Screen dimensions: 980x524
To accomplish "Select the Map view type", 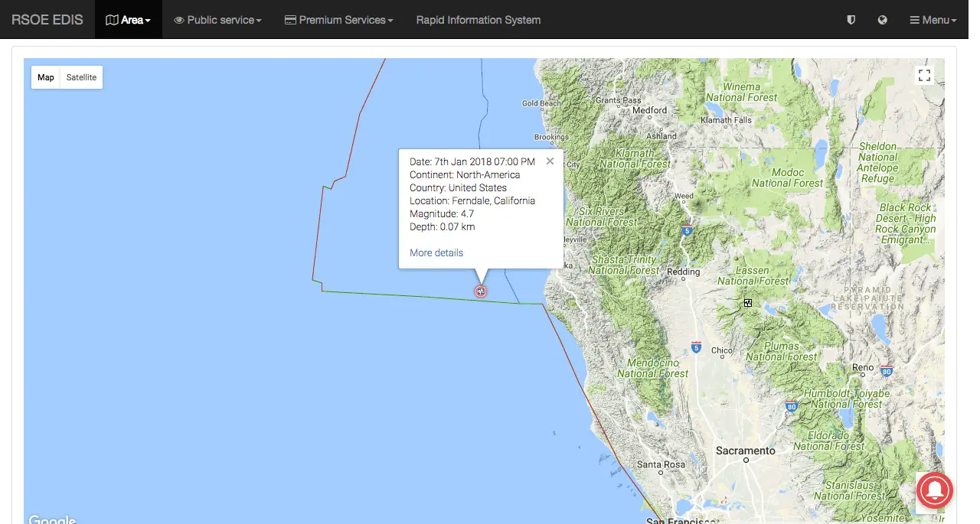I will (x=46, y=77).
